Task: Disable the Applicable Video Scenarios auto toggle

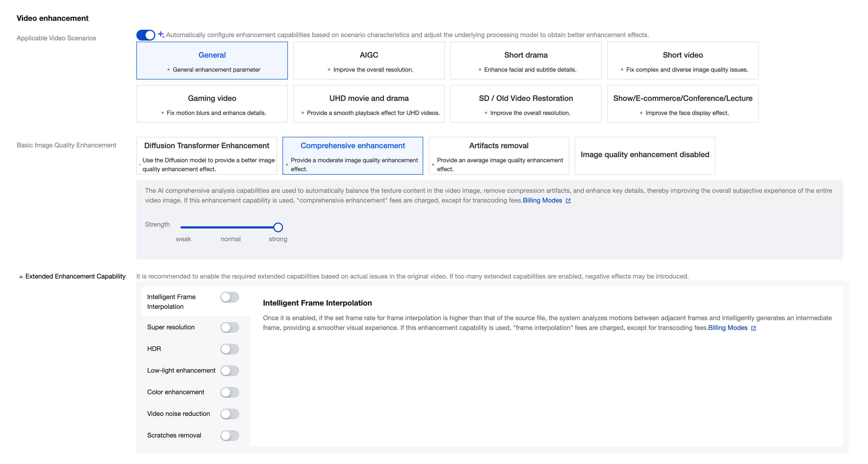Action: tap(146, 35)
